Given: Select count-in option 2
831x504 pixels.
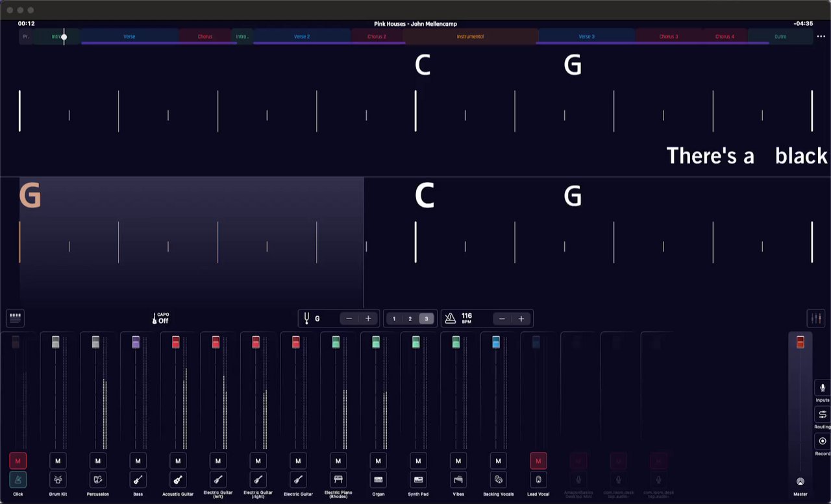Looking at the screenshot, I should pyautogui.click(x=410, y=318).
